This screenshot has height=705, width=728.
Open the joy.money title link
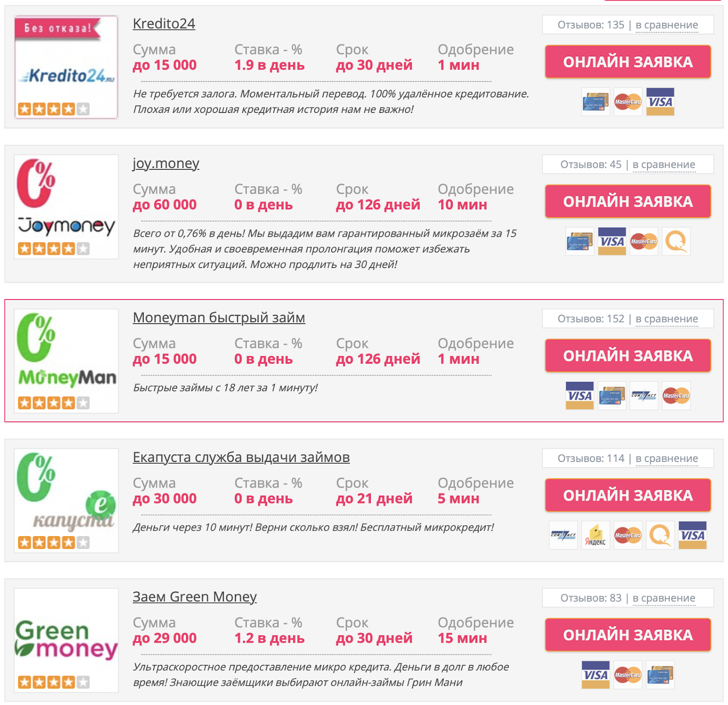(166, 163)
